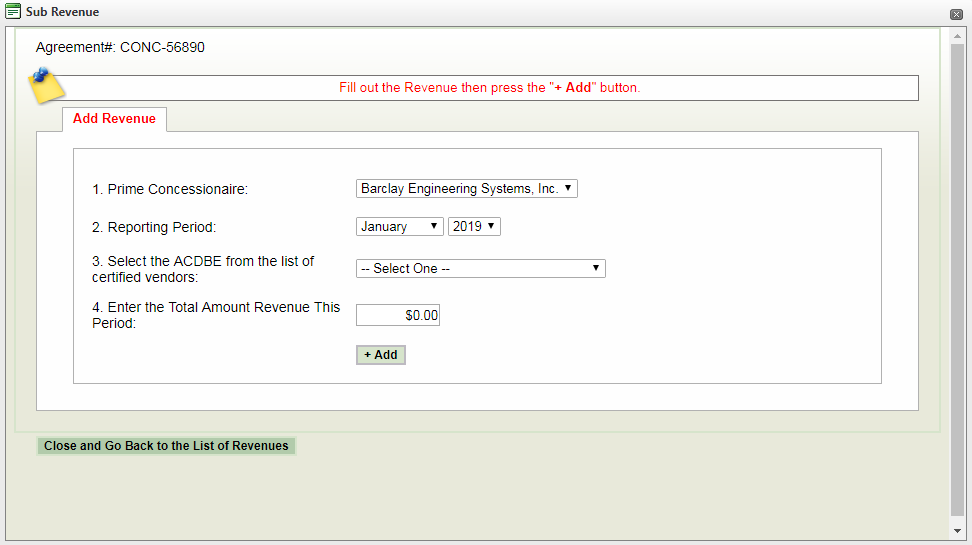
Task: Click the Agreement# CONC-56890 text
Action: 120,47
